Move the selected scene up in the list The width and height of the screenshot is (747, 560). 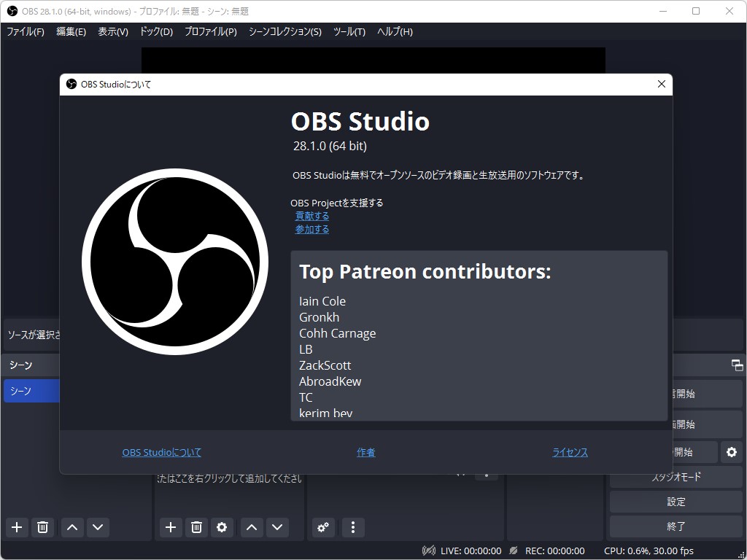click(71, 527)
